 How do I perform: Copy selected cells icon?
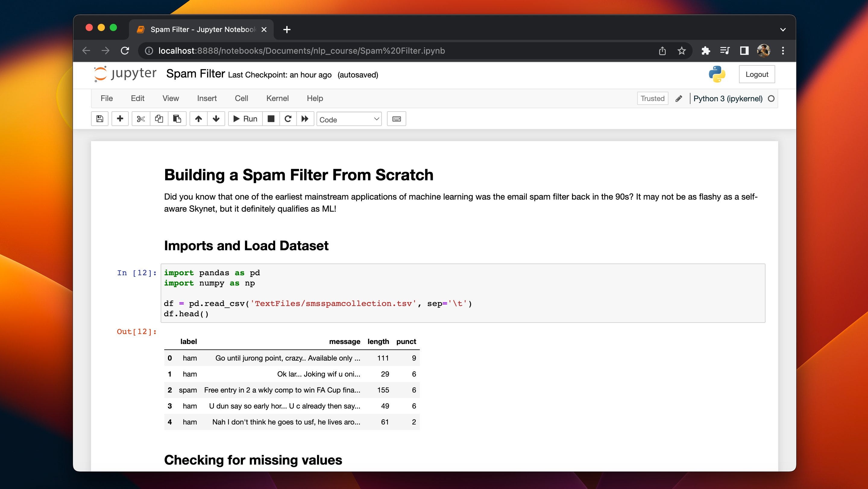coord(159,118)
